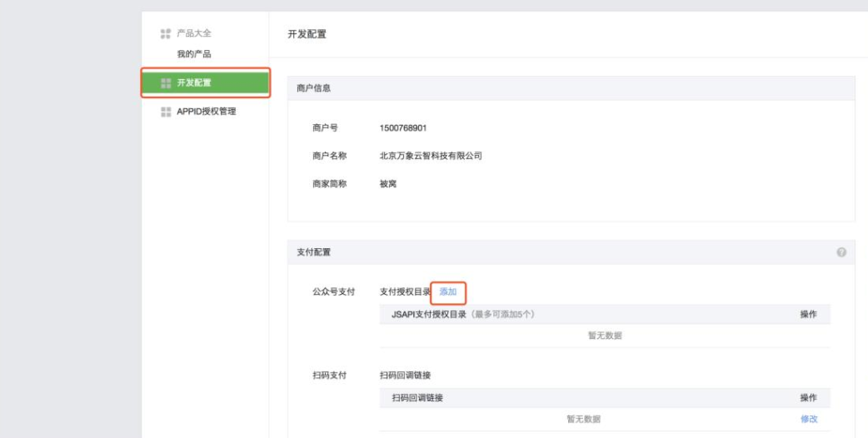Click the 修改 link for 扫码回调链接
The height and width of the screenshot is (438, 868).
(808, 419)
